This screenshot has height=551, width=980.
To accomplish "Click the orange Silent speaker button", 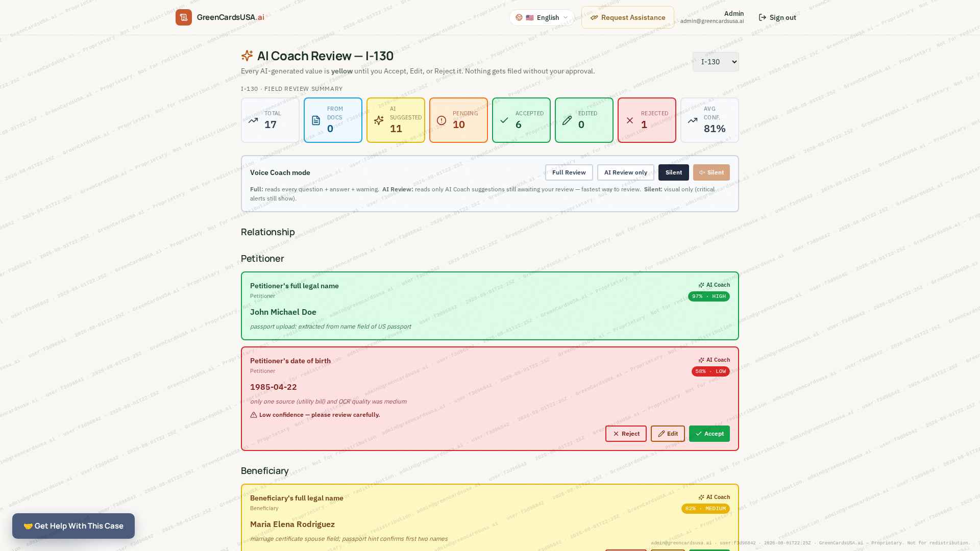I will coord(712,172).
